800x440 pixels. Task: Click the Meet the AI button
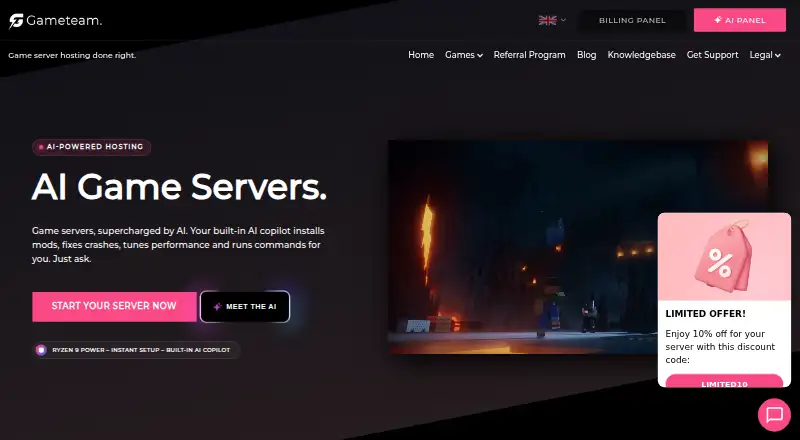click(x=245, y=307)
